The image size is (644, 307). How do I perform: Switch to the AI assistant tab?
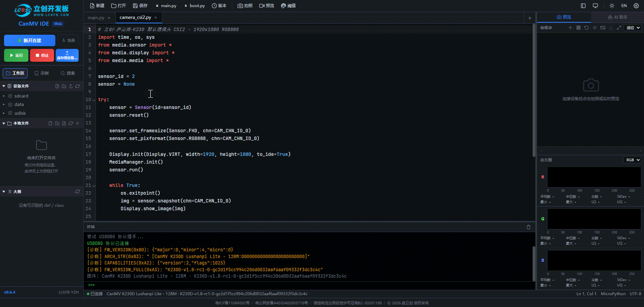coord(617,17)
